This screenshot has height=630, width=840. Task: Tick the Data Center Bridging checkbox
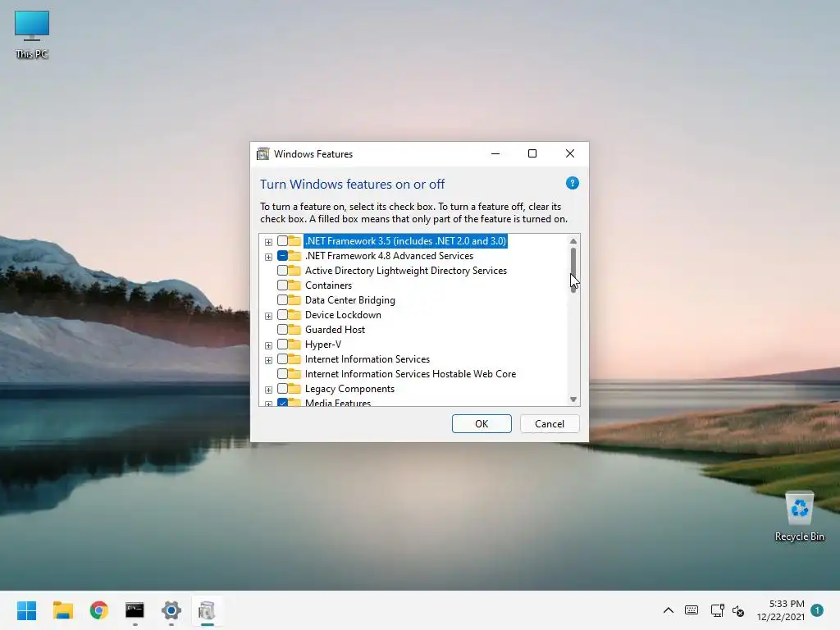point(282,300)
